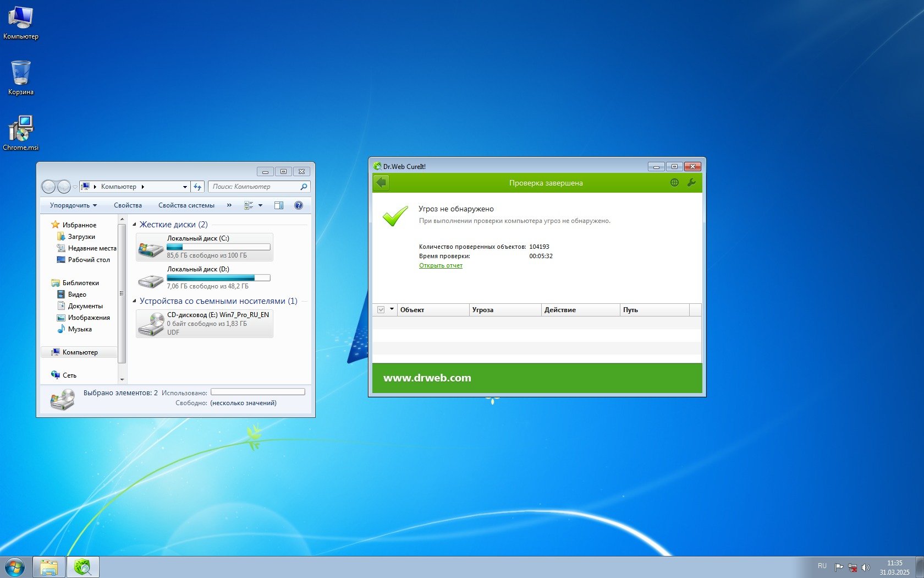Click the green back arrow in Dr.Web
This screenshot has height=578, width=924.
point(381,183)
